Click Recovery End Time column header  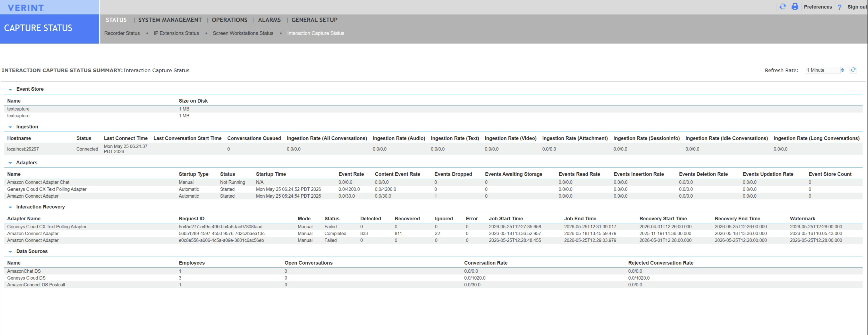[737, 218]
